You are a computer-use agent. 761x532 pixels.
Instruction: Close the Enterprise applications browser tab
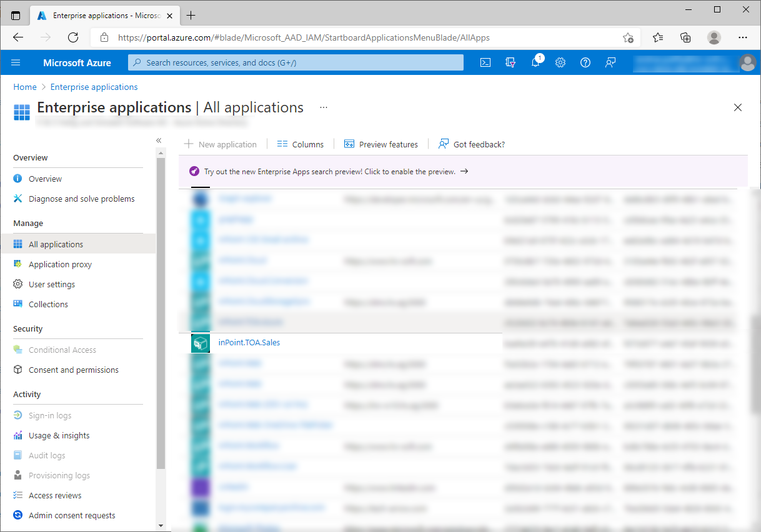coord(170,15)
